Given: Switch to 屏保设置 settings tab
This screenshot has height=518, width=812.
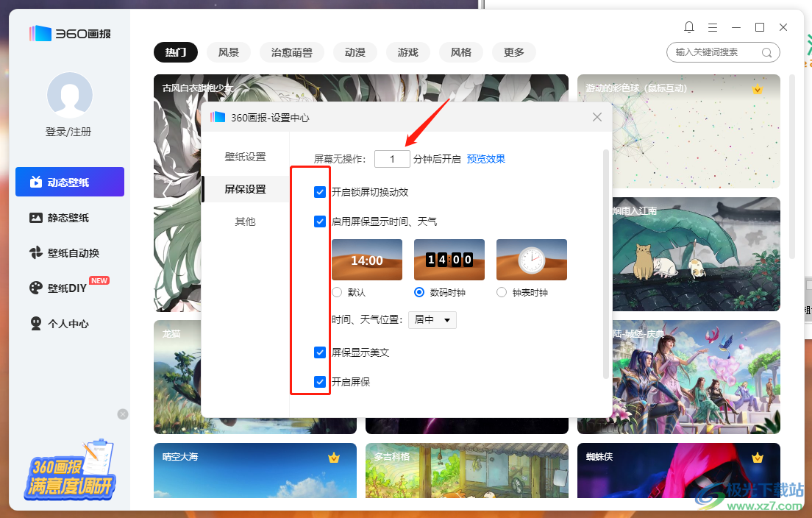Looking at the screenshot, I should point(246,189).
